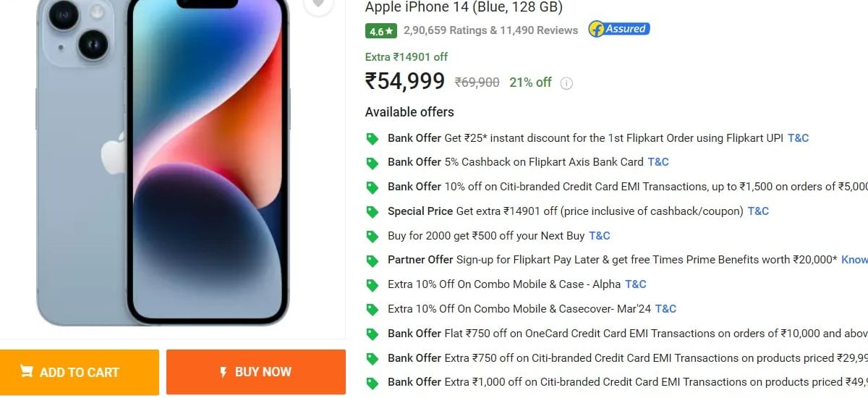Open T&C for Flipkart Axis Bank cashback
Viewport: 868px width, 398px height.
(658, 161)
